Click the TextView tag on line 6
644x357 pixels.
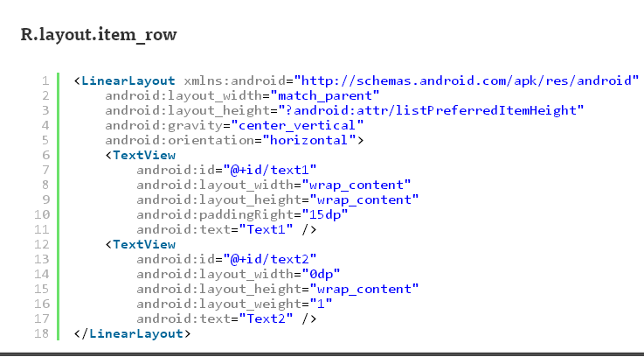(144, 156)
